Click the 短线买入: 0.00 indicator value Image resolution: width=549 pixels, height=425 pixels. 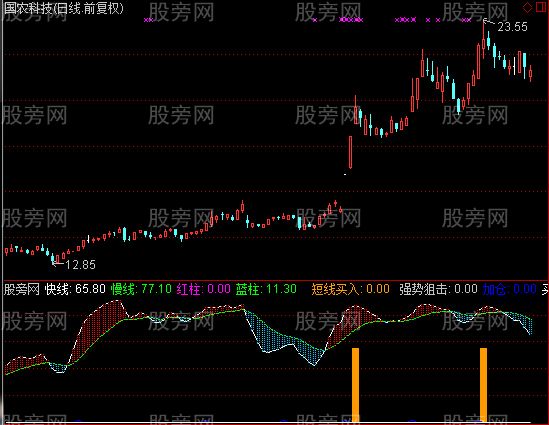click(350, 289)
